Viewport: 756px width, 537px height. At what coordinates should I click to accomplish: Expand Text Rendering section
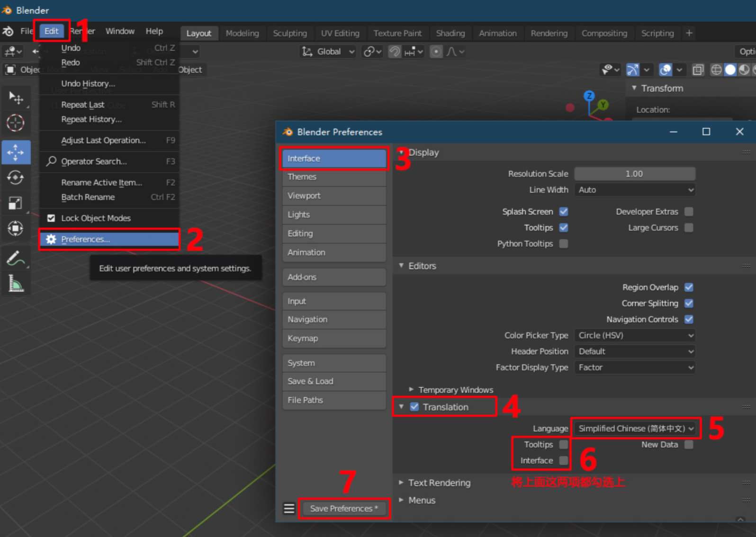(434, 483)
